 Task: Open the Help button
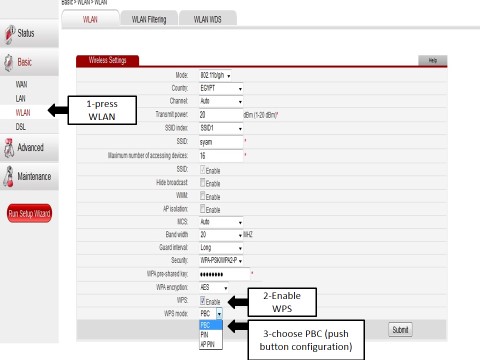click(433, 60)
